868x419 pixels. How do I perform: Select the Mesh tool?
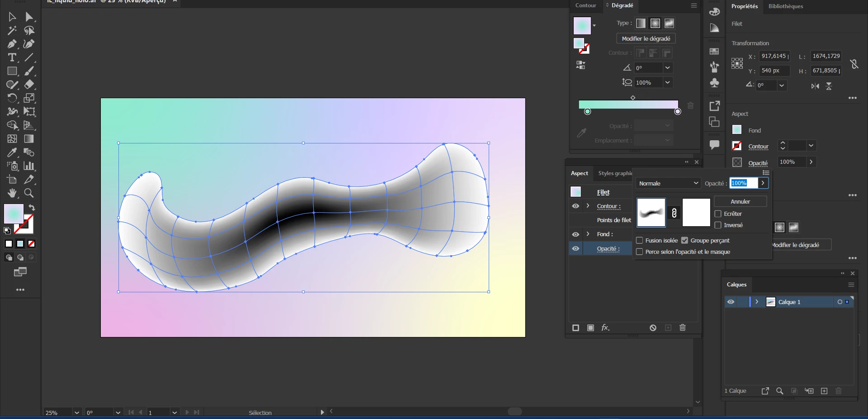pos(12,139)
